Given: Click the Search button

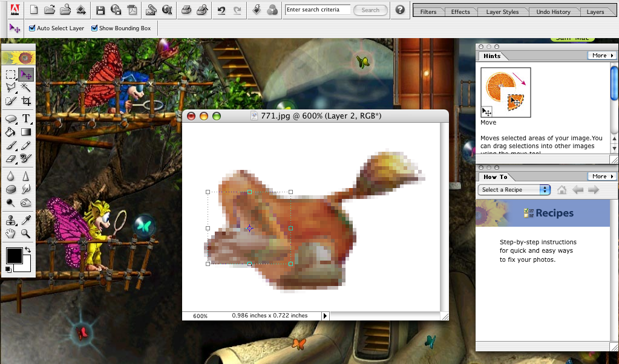Looking at the screenshot, I should 370,10.
